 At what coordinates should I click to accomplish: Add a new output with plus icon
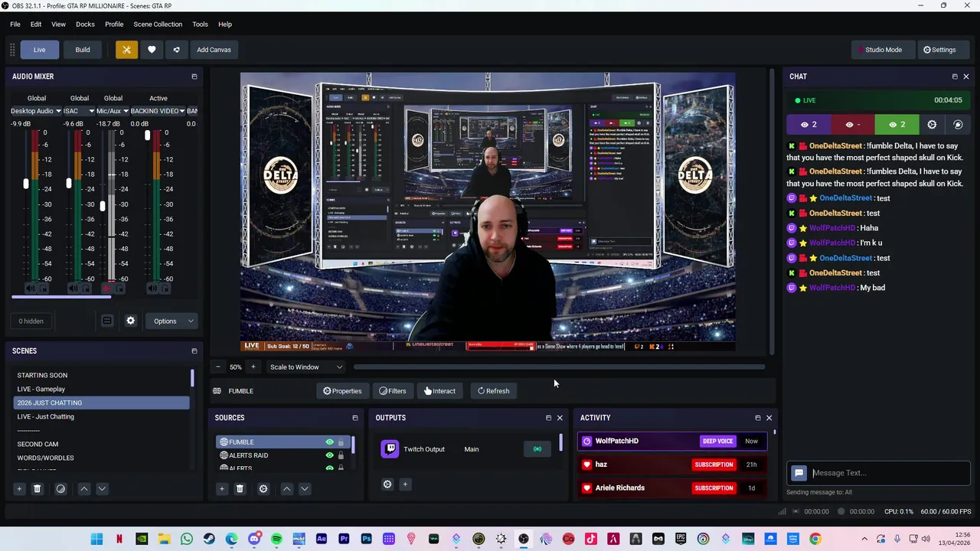405,484
